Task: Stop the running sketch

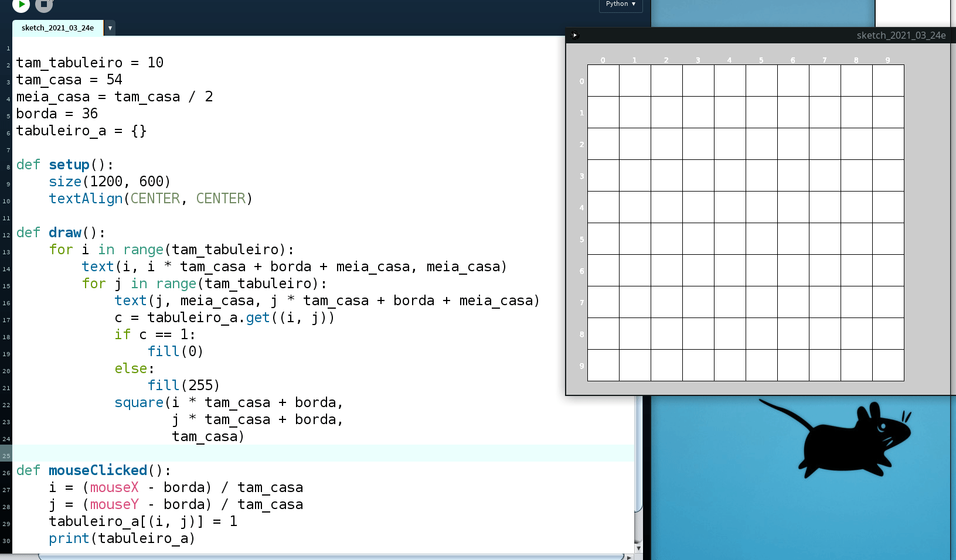Action: [x=44, y=4]
